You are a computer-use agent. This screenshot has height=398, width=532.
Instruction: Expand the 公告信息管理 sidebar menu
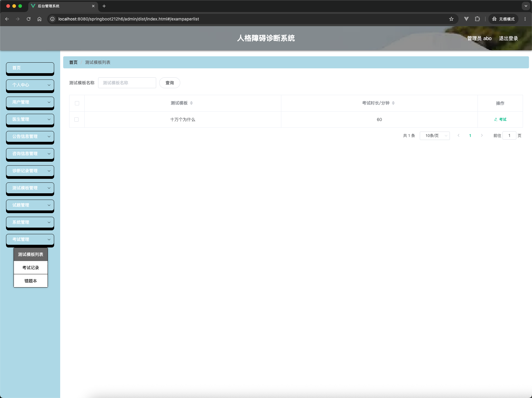pyautogui.click(x=30, y=136)
